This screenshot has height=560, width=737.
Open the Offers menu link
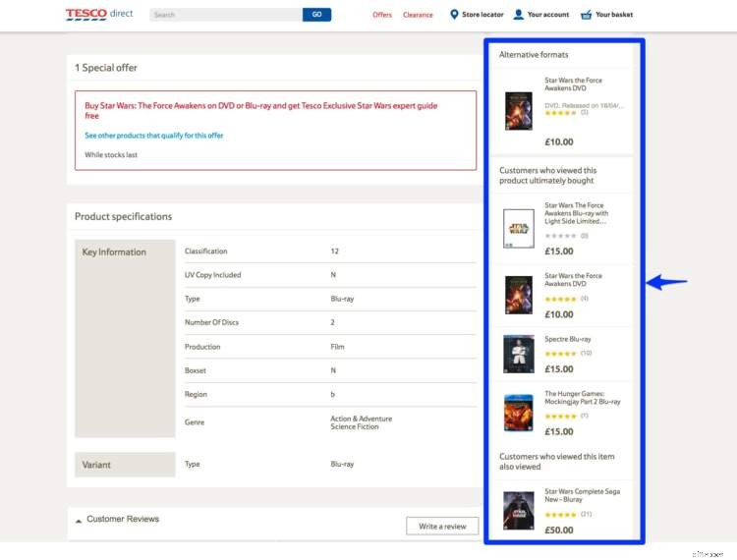382,15
